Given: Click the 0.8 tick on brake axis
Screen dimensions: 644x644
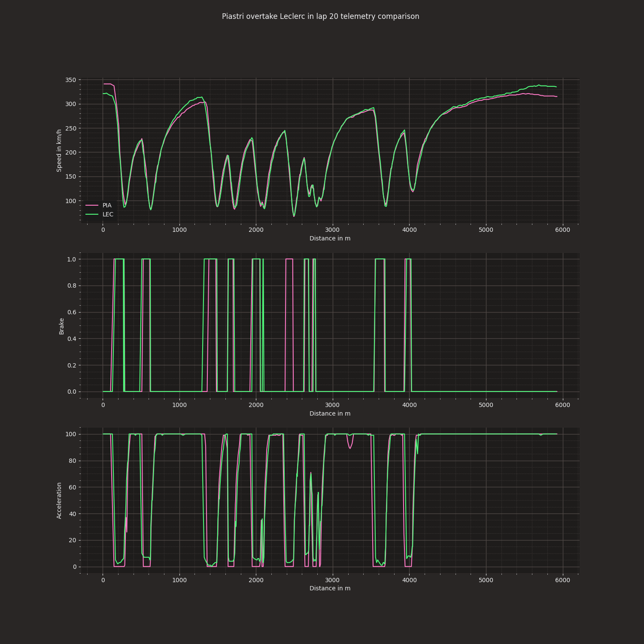Looking at the screenshot, I should 72,286.
